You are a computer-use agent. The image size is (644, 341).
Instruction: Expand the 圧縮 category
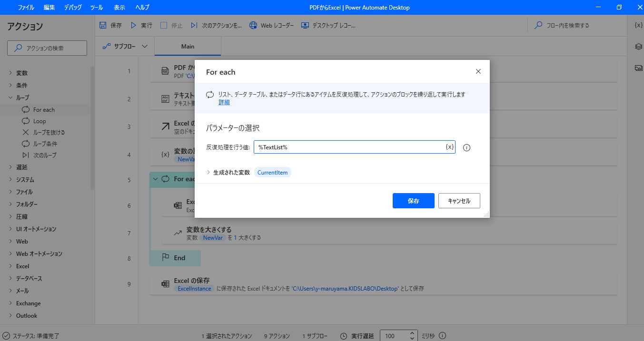10,216
